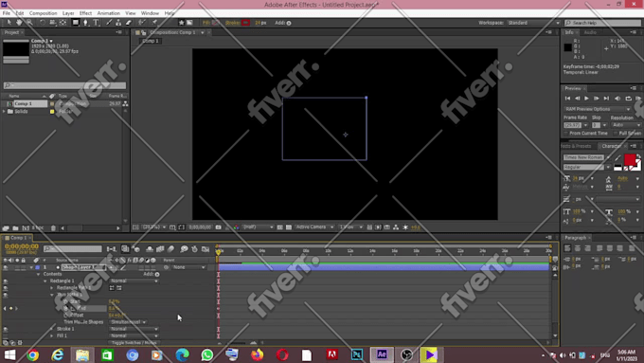Open Composition Mini-Flowchart in timeline

click(112, 248)
